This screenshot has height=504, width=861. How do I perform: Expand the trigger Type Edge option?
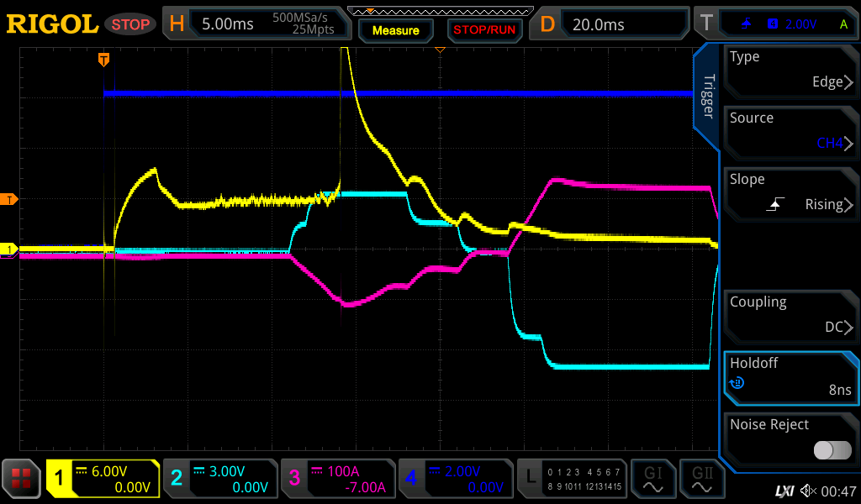[x=790, y=71]
